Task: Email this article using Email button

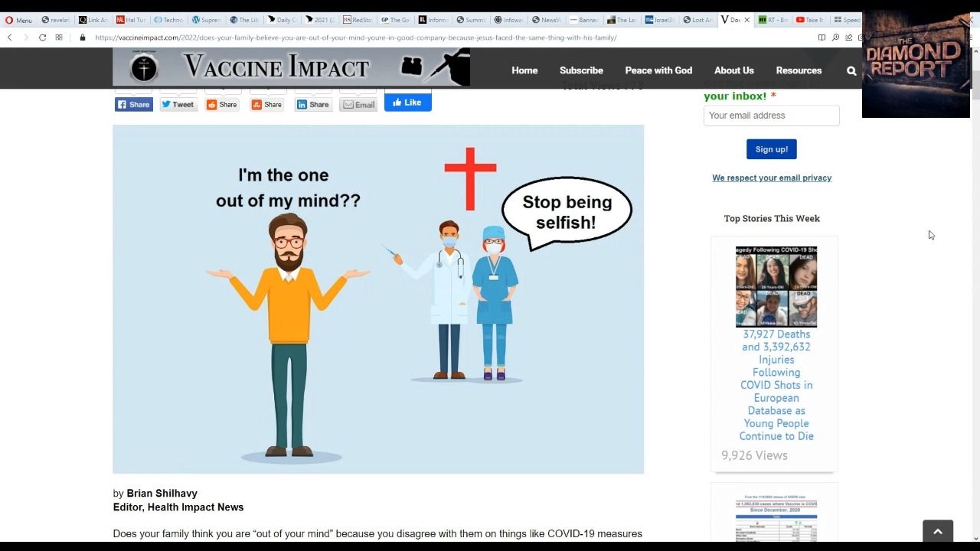Action: point(358,105)
